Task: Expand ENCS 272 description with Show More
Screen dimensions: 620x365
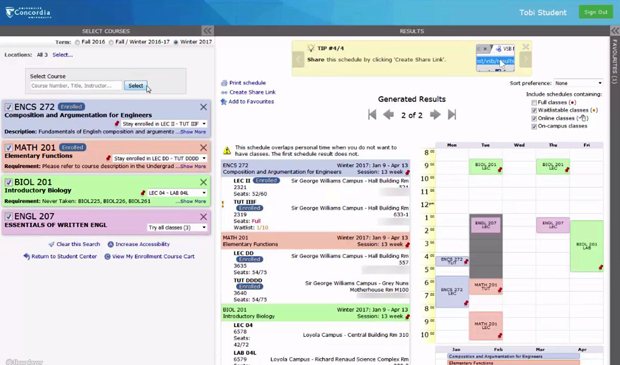Action: (193, 132)
